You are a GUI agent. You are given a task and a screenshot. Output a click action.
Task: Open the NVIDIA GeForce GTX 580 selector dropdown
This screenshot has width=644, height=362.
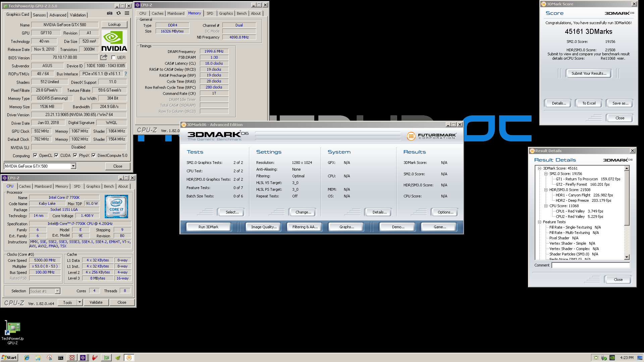(x=73, y=166)
